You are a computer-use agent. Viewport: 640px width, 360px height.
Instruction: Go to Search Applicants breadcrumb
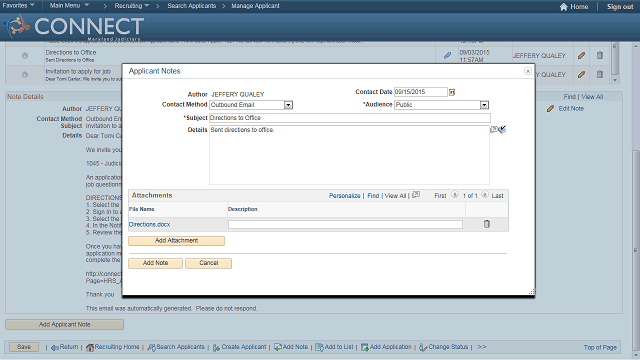click(191, 6)
